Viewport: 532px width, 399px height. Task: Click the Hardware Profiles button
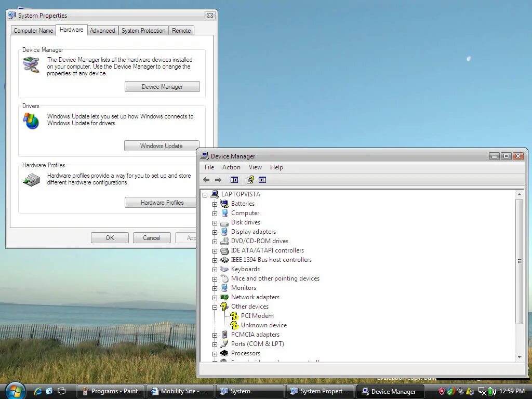(161, 203)
